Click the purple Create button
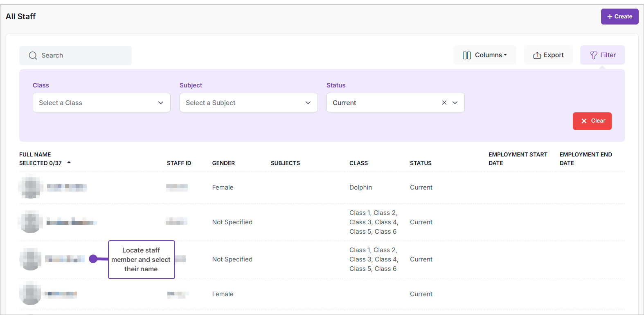 click(x=619, y=17)
